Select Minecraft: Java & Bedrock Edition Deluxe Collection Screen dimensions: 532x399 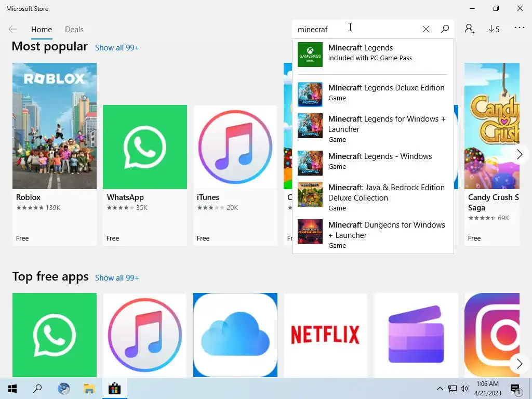pyautogui.click(x=373, y=197)
